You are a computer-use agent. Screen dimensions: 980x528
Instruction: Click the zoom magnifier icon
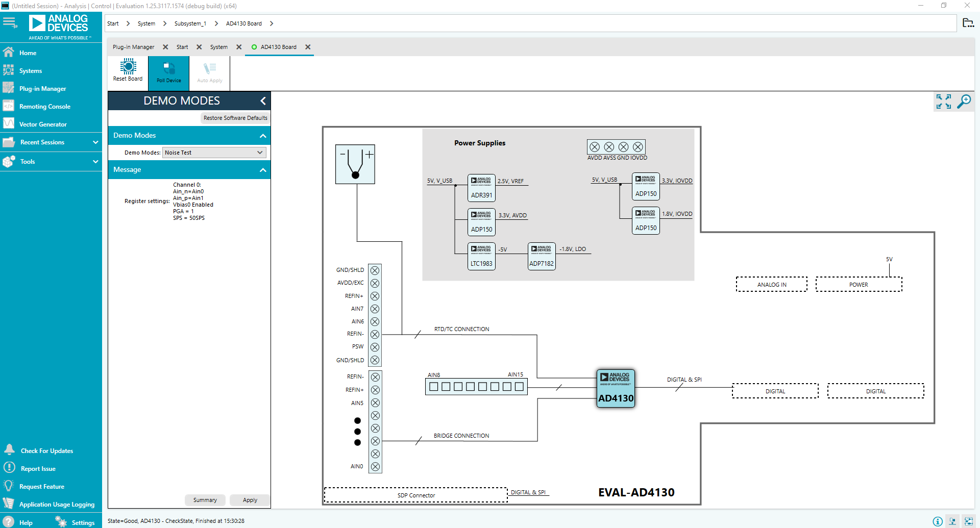click(964, 102)
